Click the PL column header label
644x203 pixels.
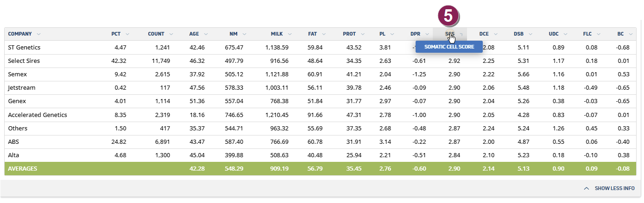pyautogui.click(x=382, y=34)
